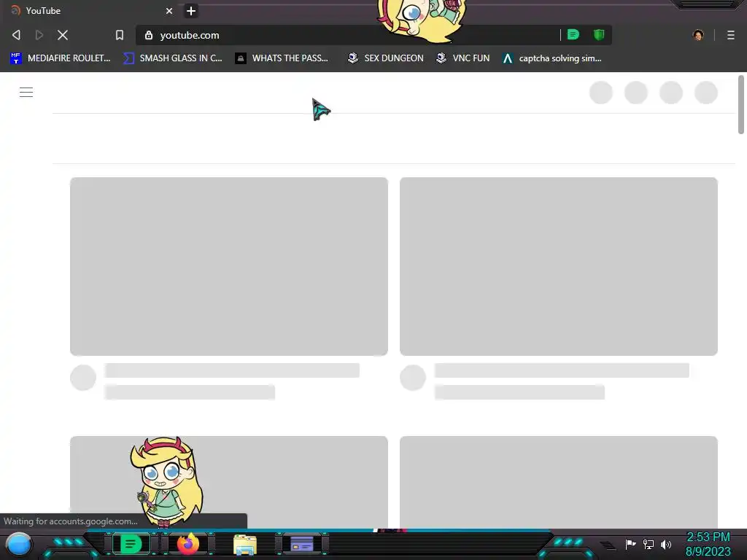Select the YouTube tab
This screenshot has height=560, width=747.
point(90,10)
